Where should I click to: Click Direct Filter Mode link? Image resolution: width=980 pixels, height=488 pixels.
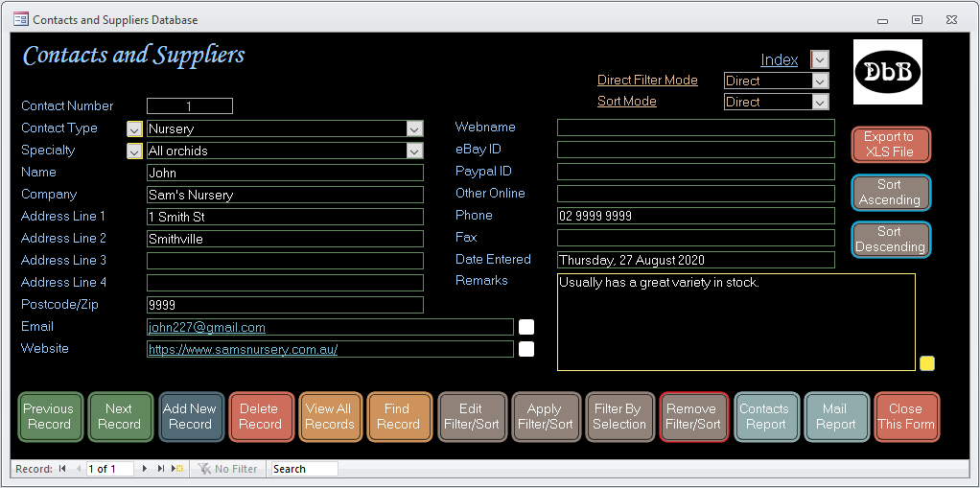coord(647,80)
